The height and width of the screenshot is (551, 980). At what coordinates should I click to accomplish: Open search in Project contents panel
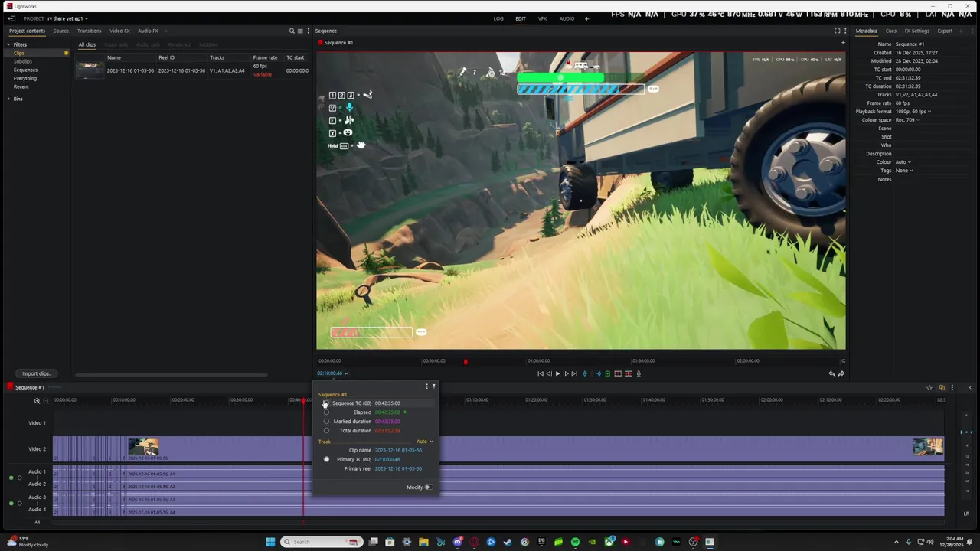pos(292,31)
